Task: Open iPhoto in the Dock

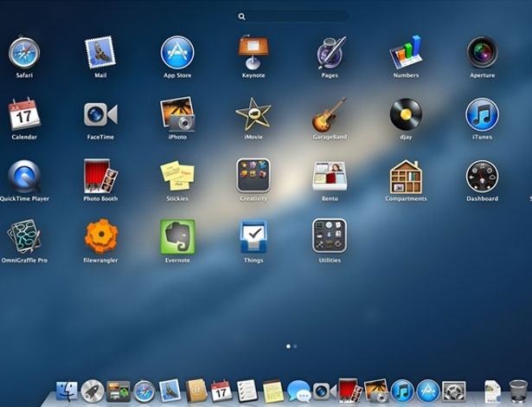Action: (376, 391)
